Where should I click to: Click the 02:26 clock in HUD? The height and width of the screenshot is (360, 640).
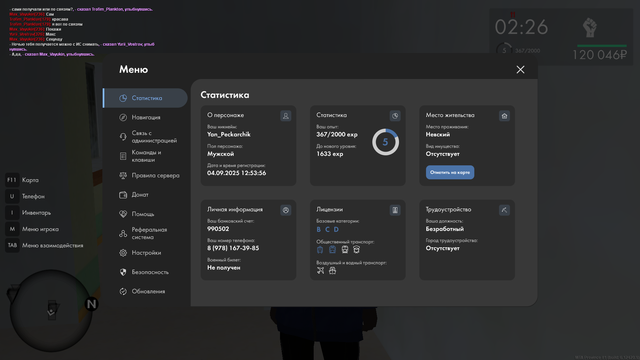(x=521, y=27)
